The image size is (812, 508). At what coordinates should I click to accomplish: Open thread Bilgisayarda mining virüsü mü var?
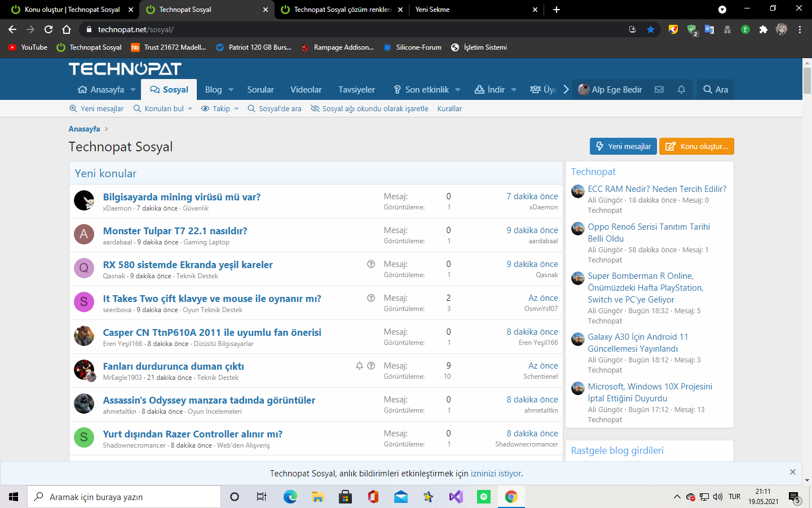(182, 197)
